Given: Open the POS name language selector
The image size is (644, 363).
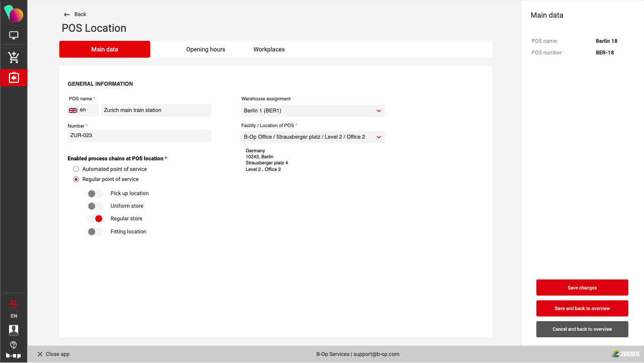Looking at the screenshot, I should point(83,110).
